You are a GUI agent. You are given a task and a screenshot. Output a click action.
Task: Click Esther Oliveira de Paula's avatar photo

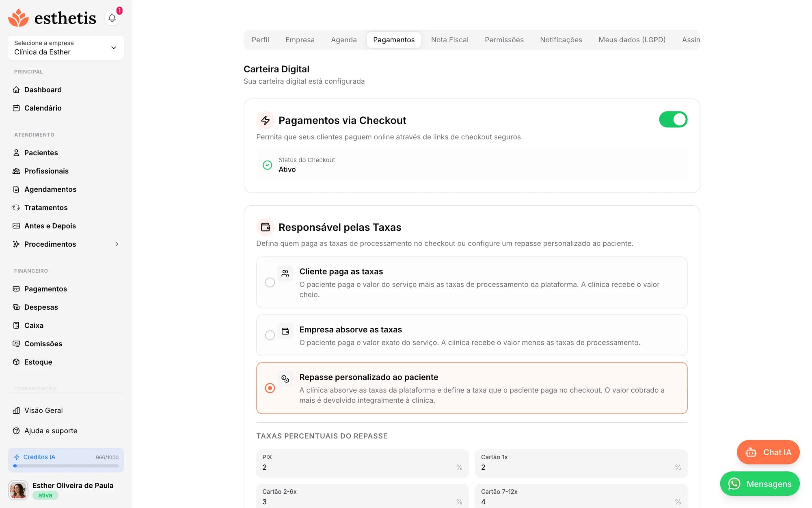coord(18,490)
